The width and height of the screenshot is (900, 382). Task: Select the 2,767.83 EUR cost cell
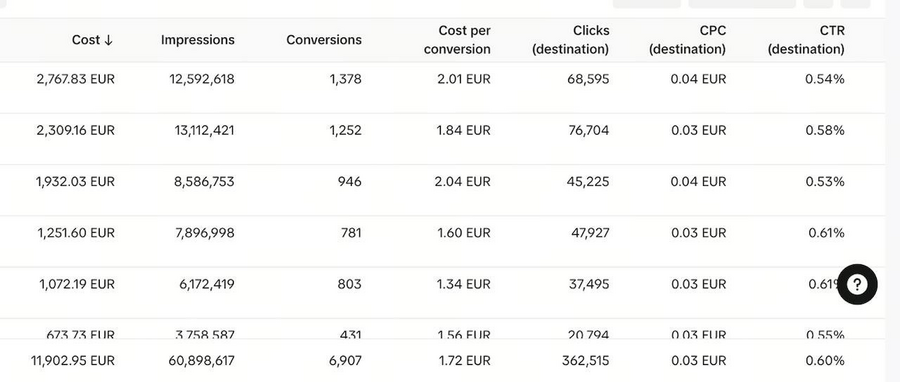[x=76, y=79]
